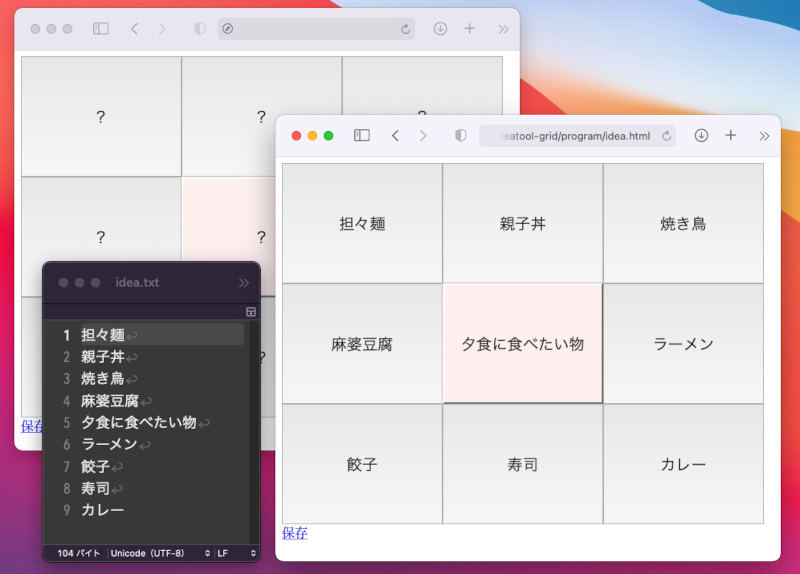Go back in front Safari window
This screenshot has width=800, height=574.
(395, 135)
